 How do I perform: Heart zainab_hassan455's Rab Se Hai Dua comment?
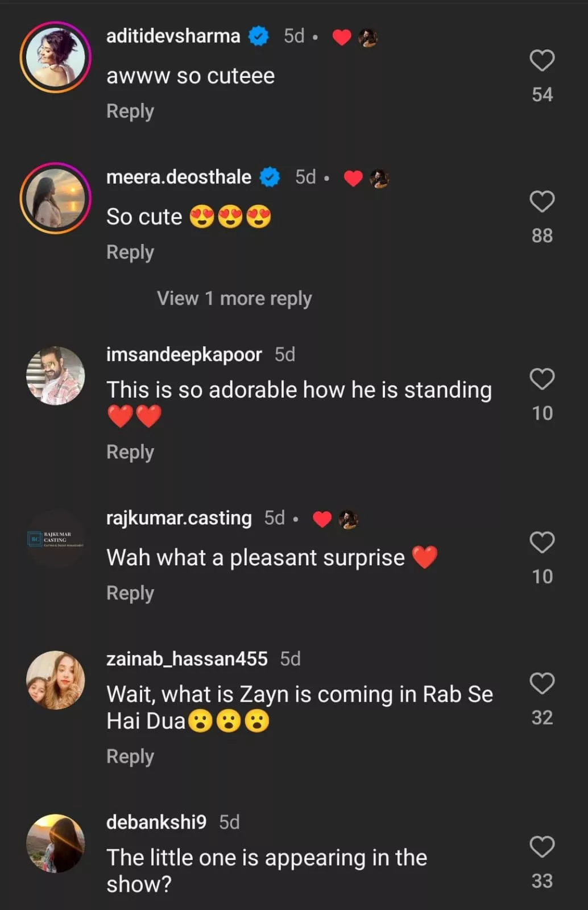pos(542,683)
